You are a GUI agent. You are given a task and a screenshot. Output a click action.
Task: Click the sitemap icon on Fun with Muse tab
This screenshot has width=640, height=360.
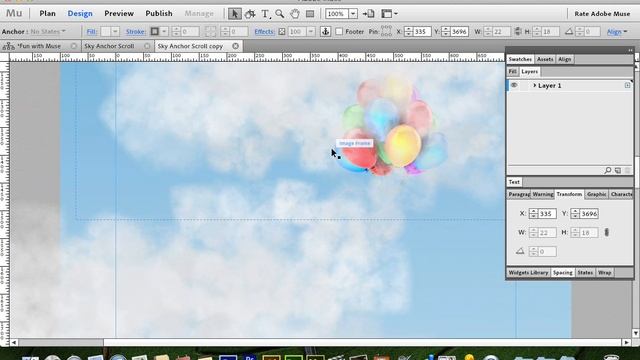[x=9, y=46]
